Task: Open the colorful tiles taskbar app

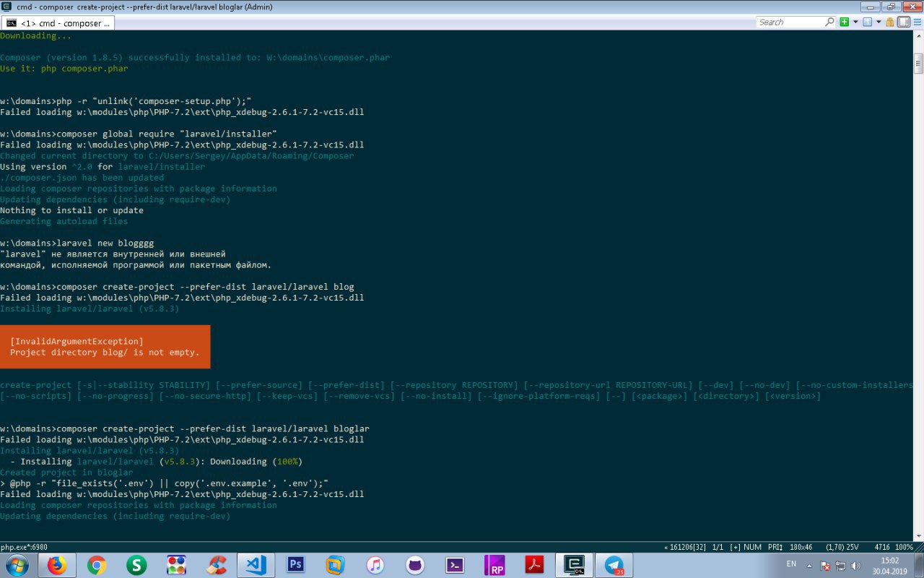Action: tap(176, 565)
